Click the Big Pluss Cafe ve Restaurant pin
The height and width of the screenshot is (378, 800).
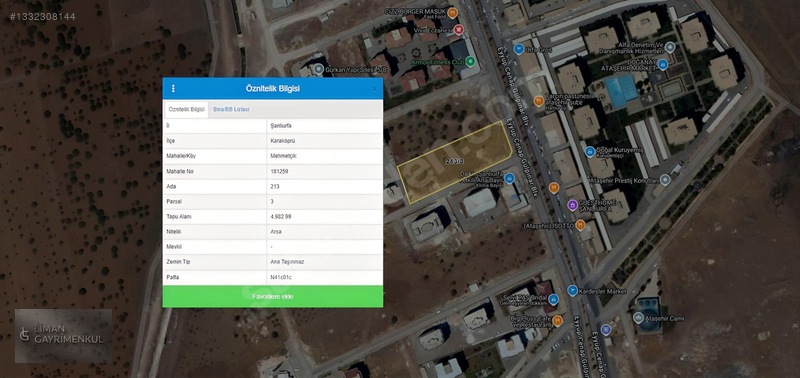557,321
